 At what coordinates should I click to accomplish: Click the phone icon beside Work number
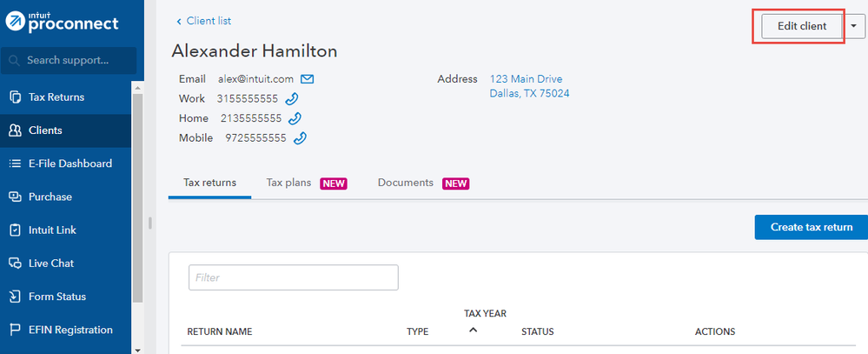pos(292,98)
